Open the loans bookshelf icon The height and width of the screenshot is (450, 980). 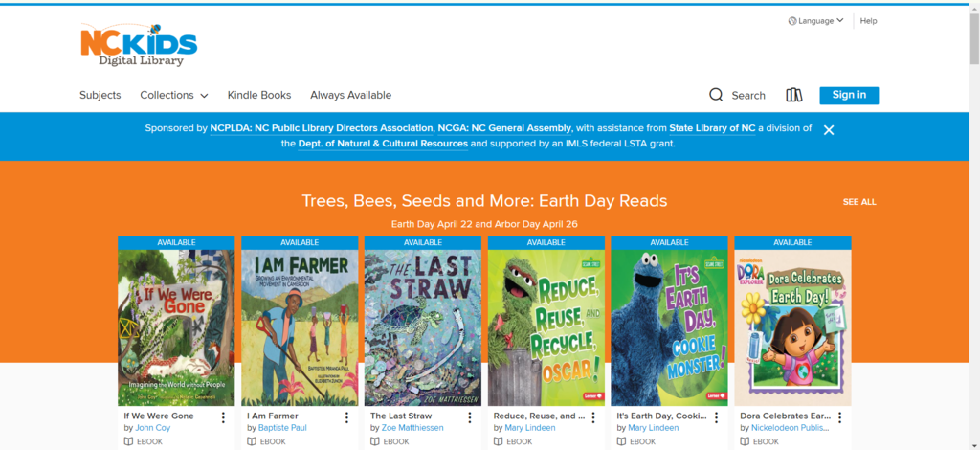point(793,95)
